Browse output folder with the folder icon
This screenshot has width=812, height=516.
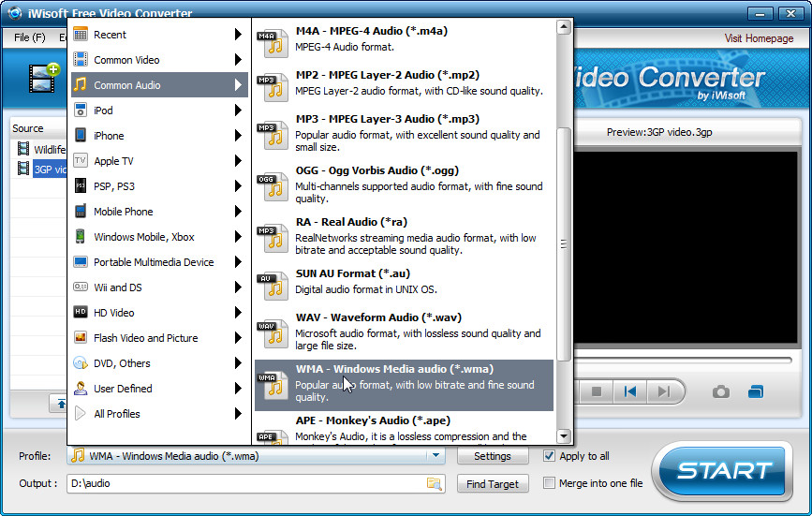click(x=434, y=483)
